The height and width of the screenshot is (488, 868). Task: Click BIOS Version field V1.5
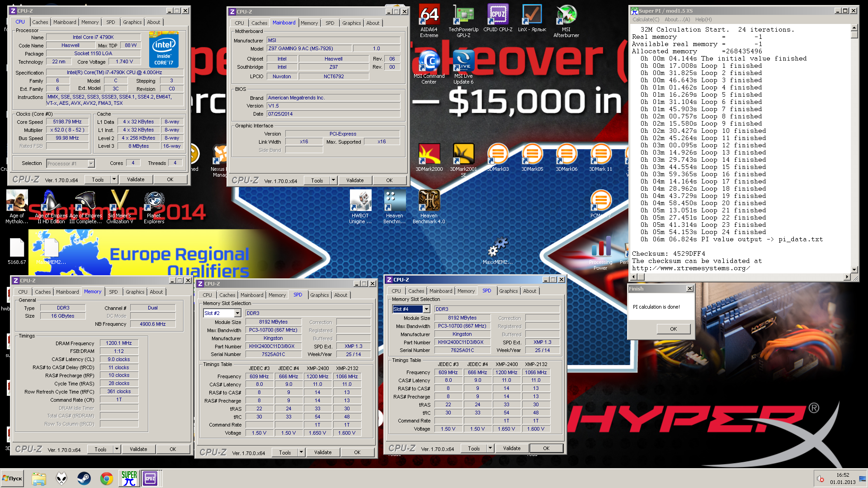[x=333, y=106]
